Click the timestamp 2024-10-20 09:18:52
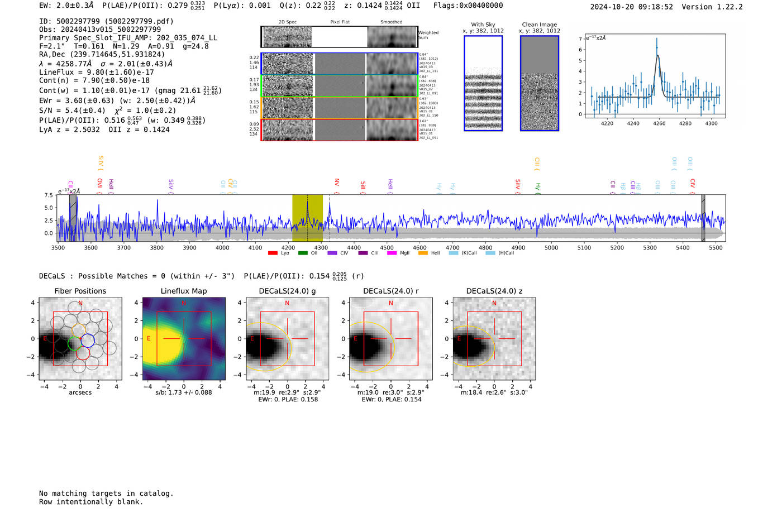 (x=631, y=7)
